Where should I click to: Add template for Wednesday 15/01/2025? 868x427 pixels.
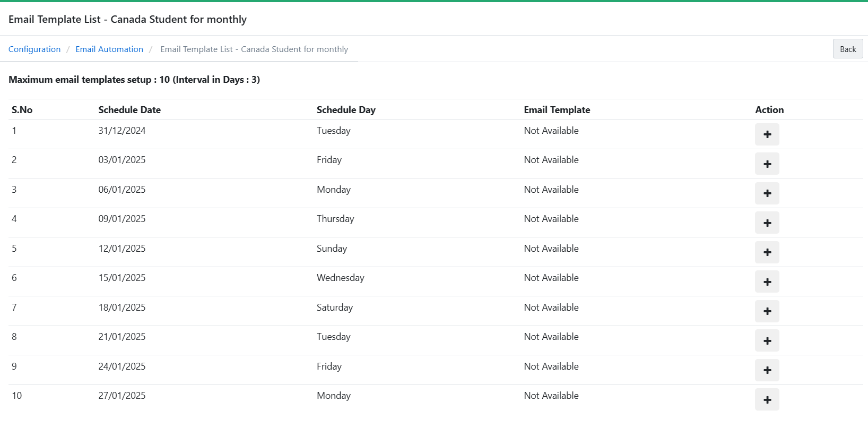[x=767, y=282]
